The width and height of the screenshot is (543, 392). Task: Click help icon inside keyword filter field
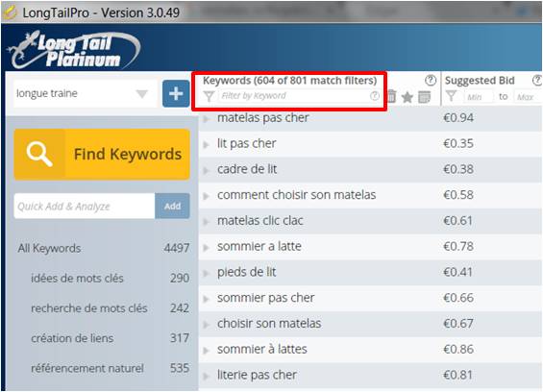pos(375,96)
